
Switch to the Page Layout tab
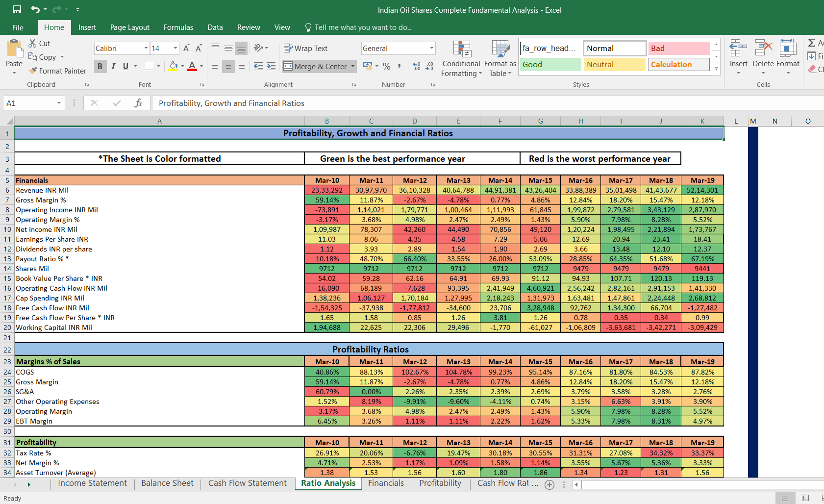[130, 27]
